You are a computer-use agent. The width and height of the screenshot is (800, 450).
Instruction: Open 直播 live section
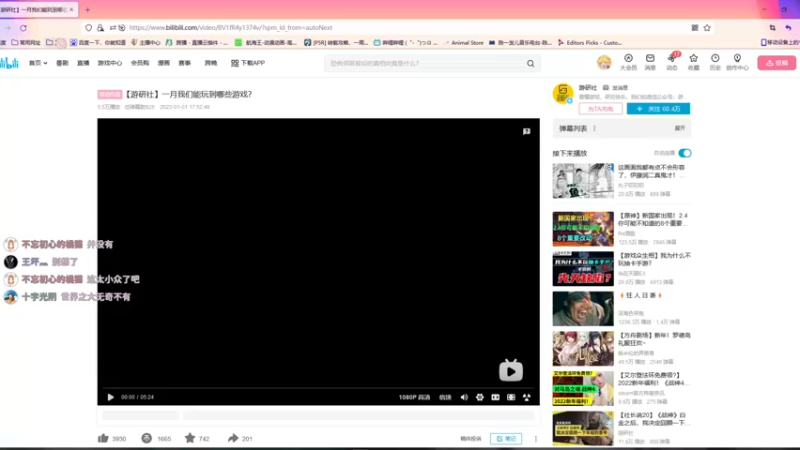(83, 63)
